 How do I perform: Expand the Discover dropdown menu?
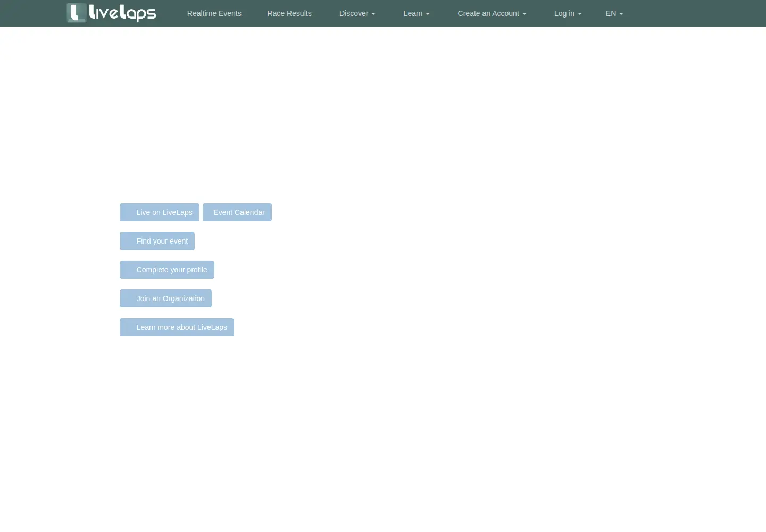[x=357, y=13]
